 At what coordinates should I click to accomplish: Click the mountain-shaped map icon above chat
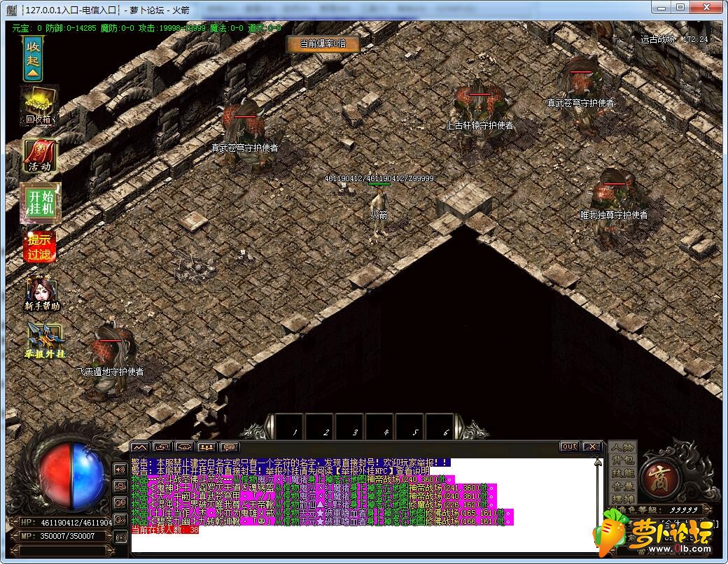140,447
